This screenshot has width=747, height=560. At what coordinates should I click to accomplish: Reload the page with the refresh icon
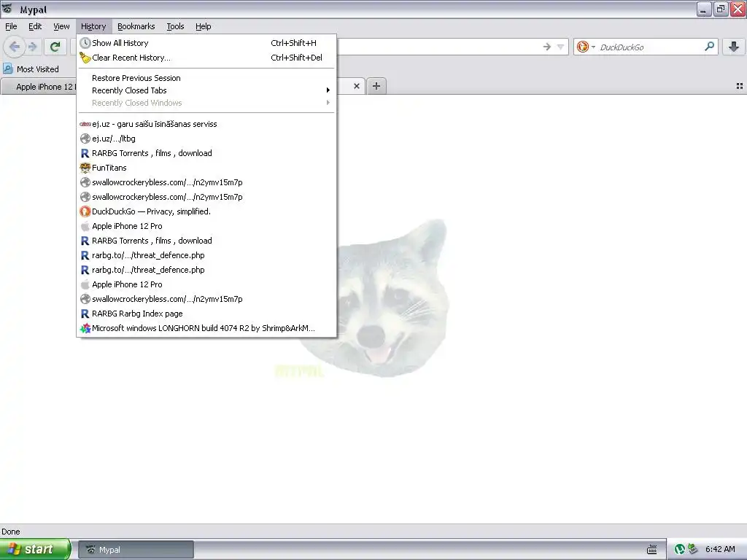pos(55,47)
